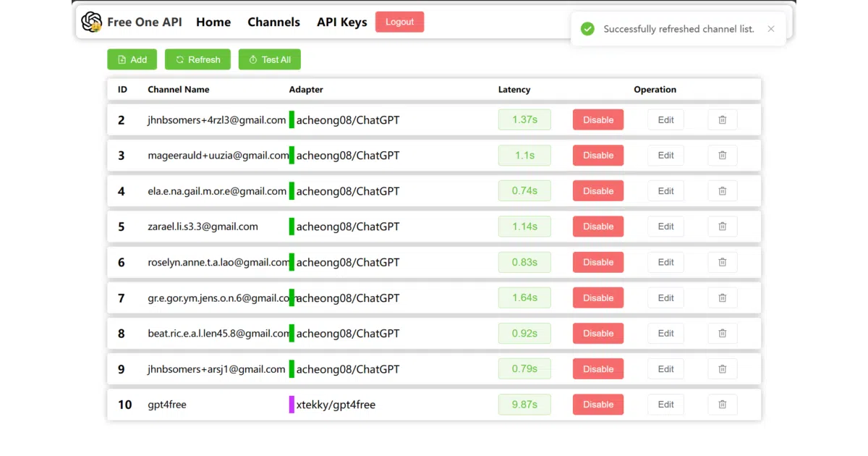Delete channel jhnbsomers+4rzl3@gmail.com via trash icon
This screenshot has width=868, height=456.
722,120
